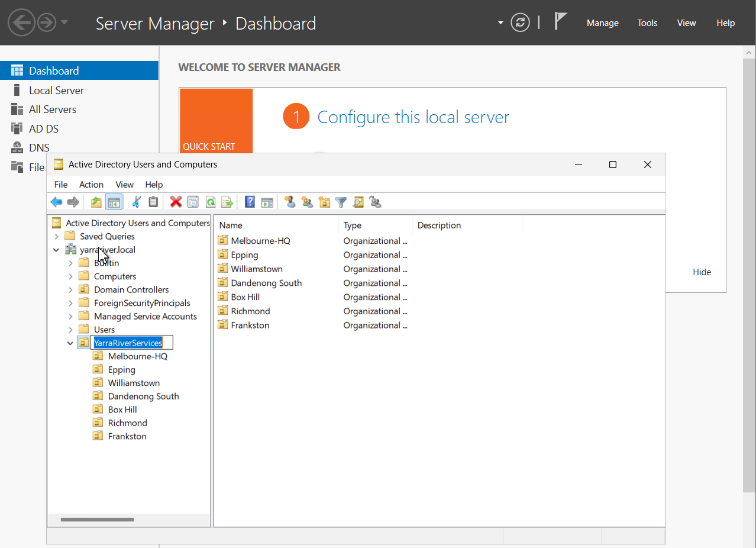Open Server Manager's Manage menu
The width and height of the screenshot is (756, 548).
coord(603,23)
